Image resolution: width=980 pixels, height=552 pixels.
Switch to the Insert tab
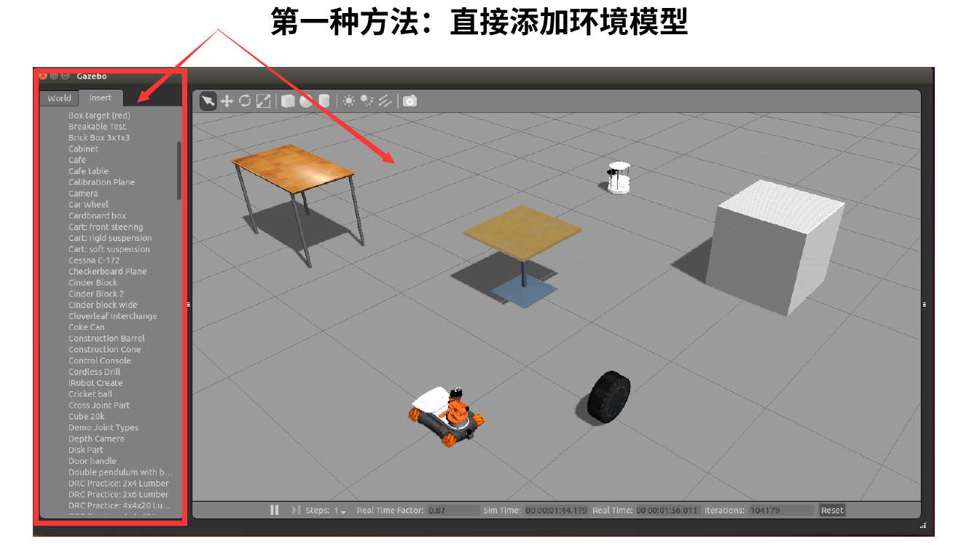(x=101, y=98)
